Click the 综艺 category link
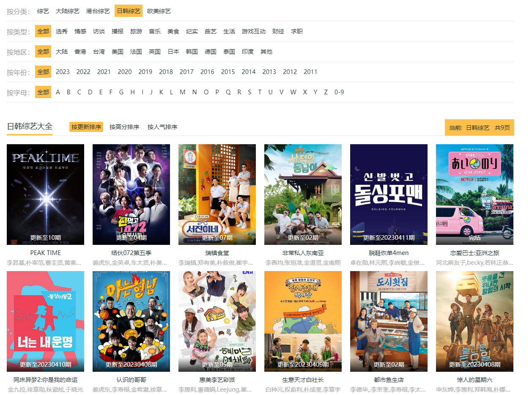532x395 pixels. pos(43,11)
